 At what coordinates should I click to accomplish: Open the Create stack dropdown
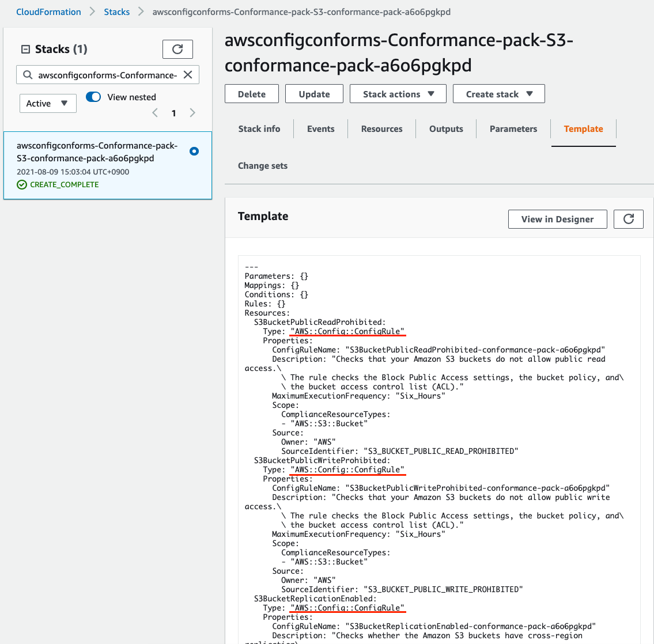(x=499, y=94)
